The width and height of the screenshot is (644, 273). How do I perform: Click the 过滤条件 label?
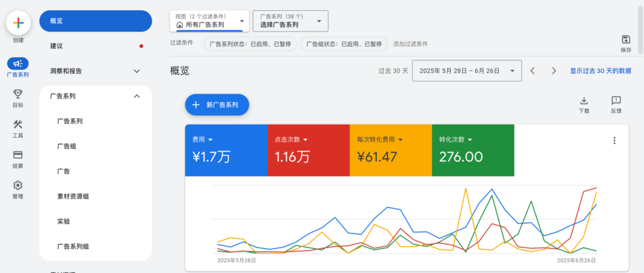(x=181, y=43)
